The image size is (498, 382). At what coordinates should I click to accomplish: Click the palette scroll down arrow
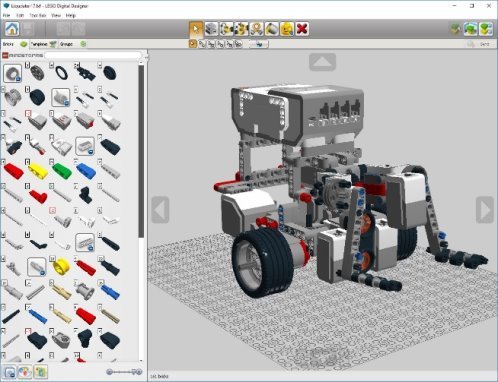141,361
